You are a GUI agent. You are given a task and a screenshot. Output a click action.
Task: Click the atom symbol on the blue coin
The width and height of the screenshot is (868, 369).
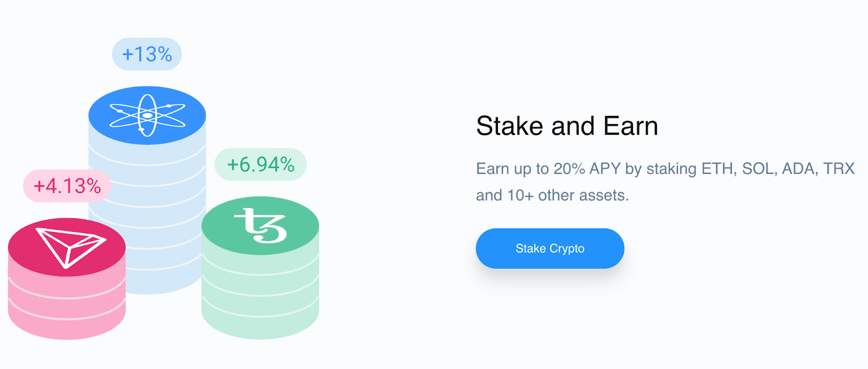pos(146,115)
